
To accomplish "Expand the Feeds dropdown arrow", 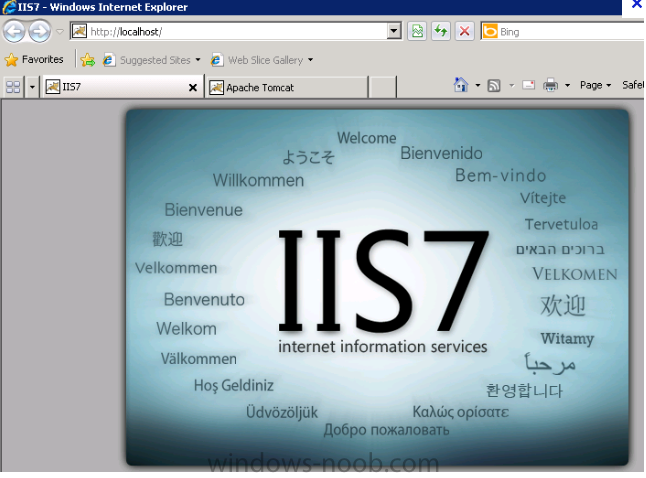I will (512, 85).
